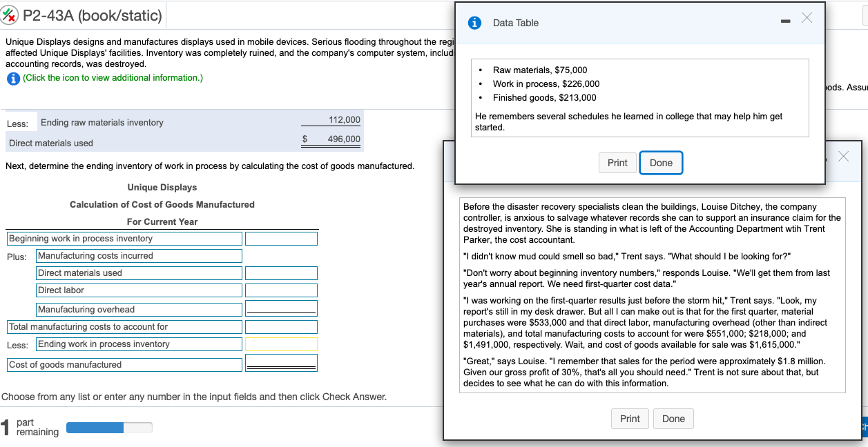Click the 'Data Table' dialog title
Viewport: 868px width, 447px height.
516,23
